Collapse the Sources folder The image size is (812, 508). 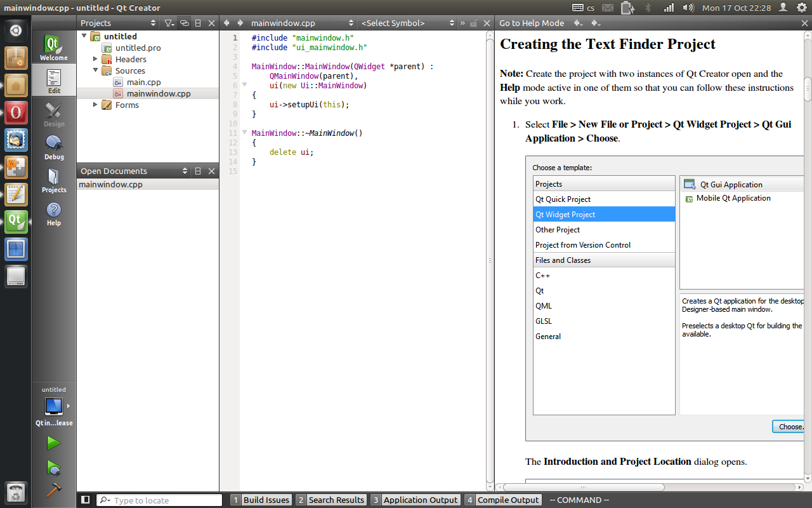pos(95,70)
